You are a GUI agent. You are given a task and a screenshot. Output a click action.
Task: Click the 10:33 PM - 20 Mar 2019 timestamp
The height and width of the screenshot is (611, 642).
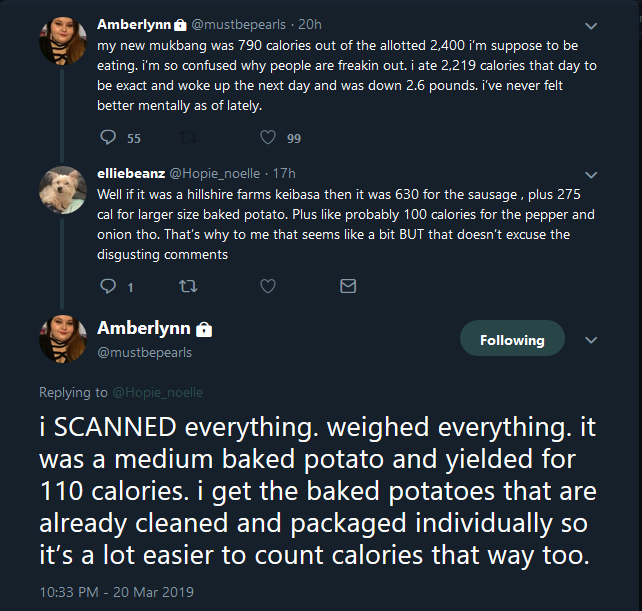tap(117, 592)
